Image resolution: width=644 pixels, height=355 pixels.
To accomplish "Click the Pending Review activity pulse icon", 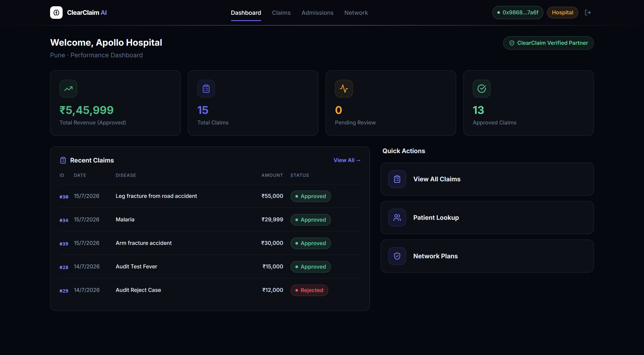I will [x=344, y=89].
